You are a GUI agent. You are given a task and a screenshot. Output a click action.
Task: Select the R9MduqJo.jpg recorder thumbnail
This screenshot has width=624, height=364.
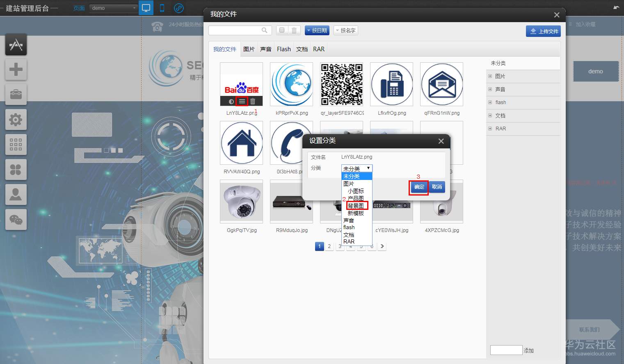point(291,201)
